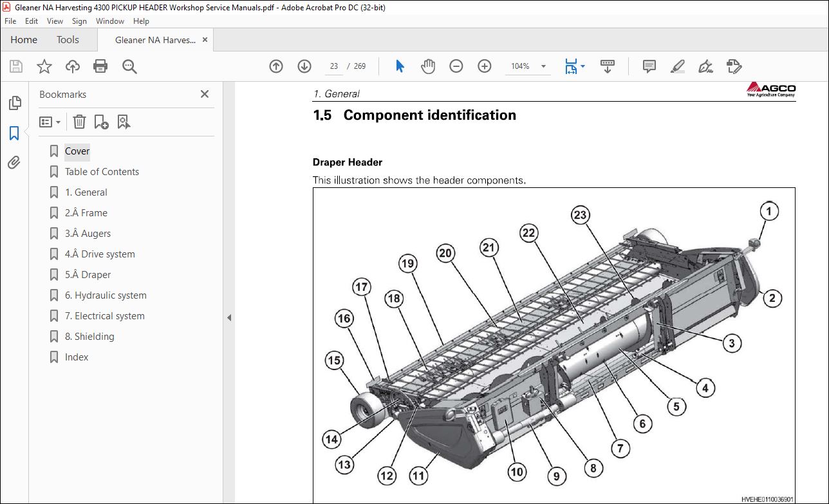Open the Attachments paperclip panel

click(14, 162)
